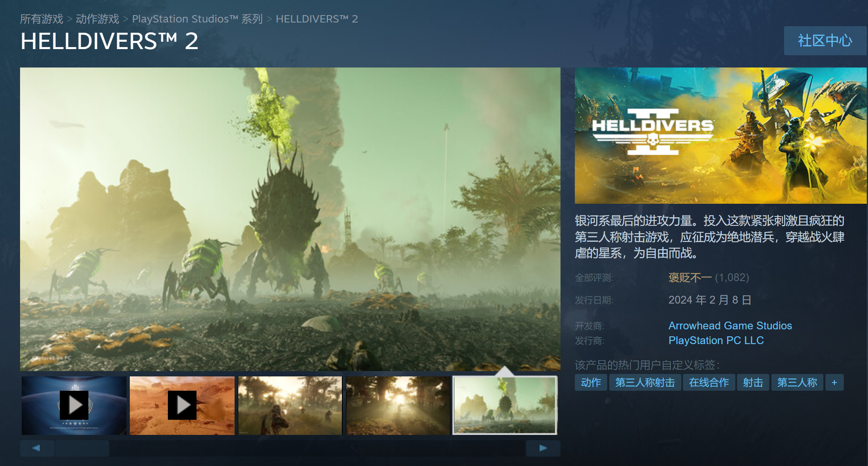Go to 所有游戏 breadcrumb
This screenshot has height=466, width=868.
coord(42,19)
